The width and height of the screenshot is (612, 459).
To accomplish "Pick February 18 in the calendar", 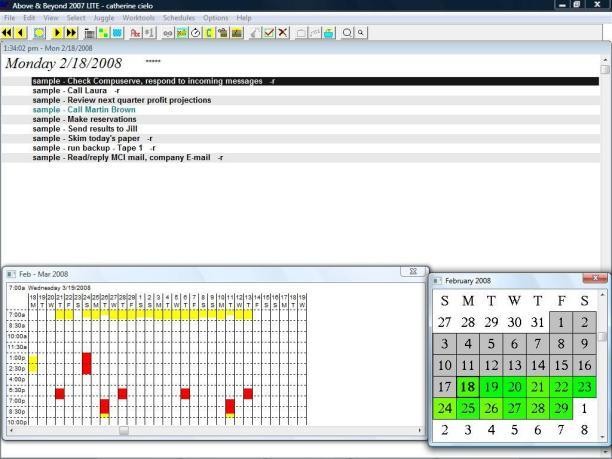I will tap(468, 387).
